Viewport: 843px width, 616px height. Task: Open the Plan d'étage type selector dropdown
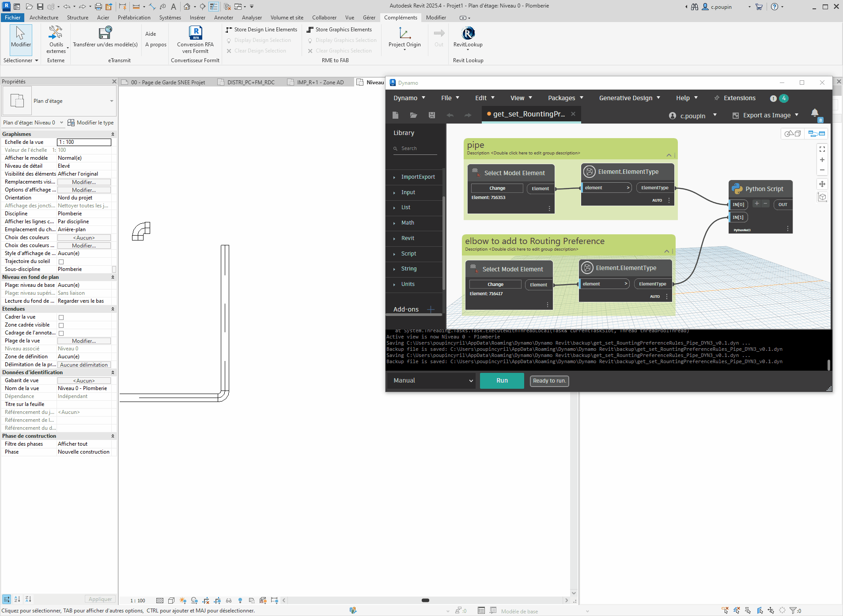pos(111,101)
